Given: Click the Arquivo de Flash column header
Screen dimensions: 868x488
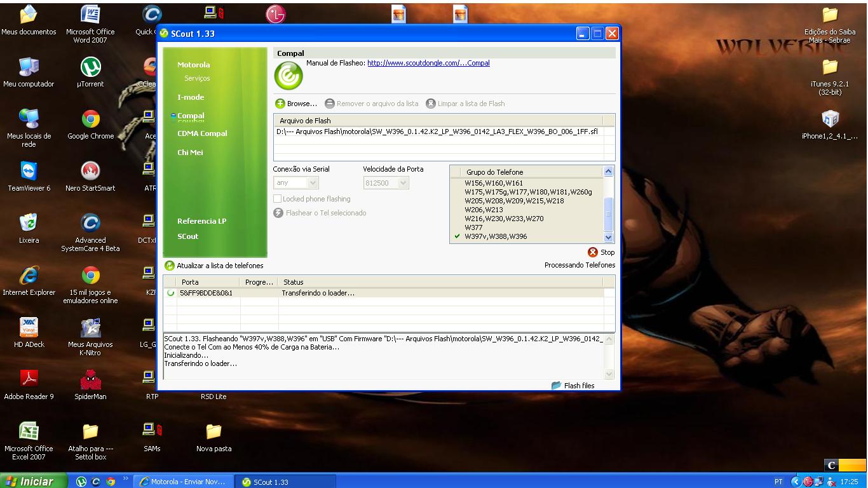Looking at the screenshot, I should [x=438, y=120].
